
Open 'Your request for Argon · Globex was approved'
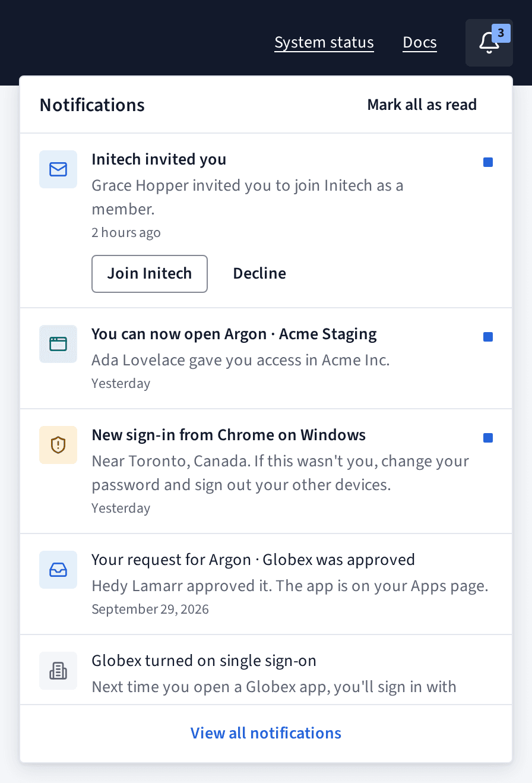(253, 560)
